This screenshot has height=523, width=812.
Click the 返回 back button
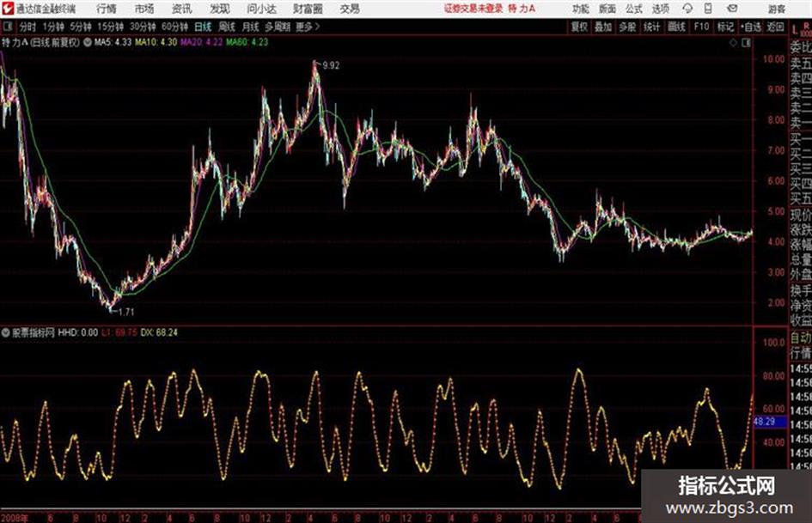point(775,27)
